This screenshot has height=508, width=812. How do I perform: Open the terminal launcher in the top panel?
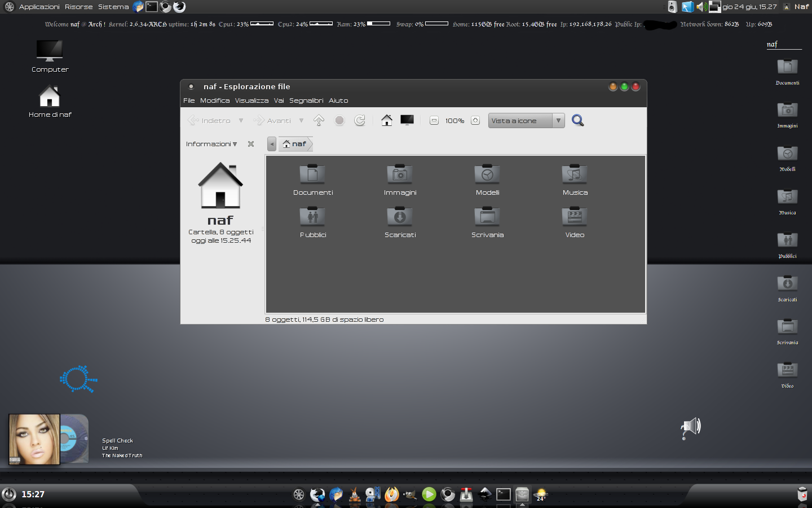tap(152, 7)
